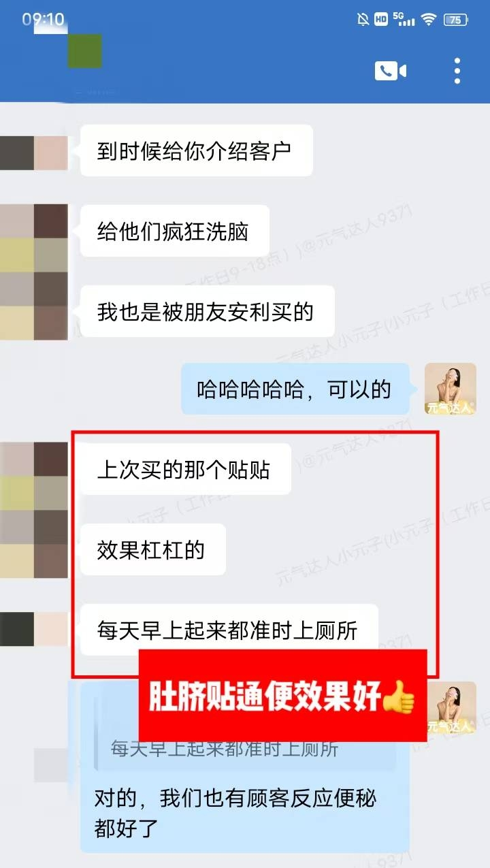This screenshot has width=490, height=868.
Task: Tap the HD call status icon
Action: tap(381, 20)
